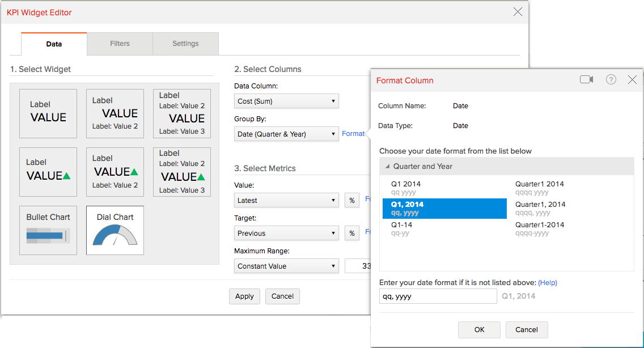Click the video camera icon in Format Column

[x=586, y=80]
